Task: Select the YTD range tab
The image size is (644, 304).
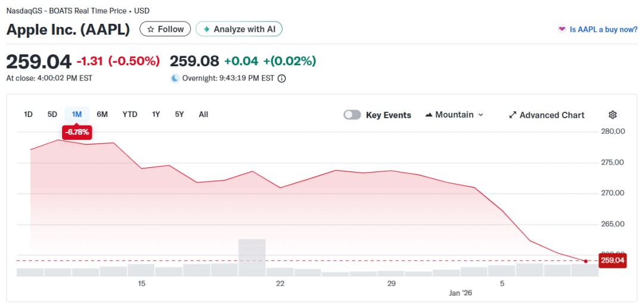Action: click(130, 114)
